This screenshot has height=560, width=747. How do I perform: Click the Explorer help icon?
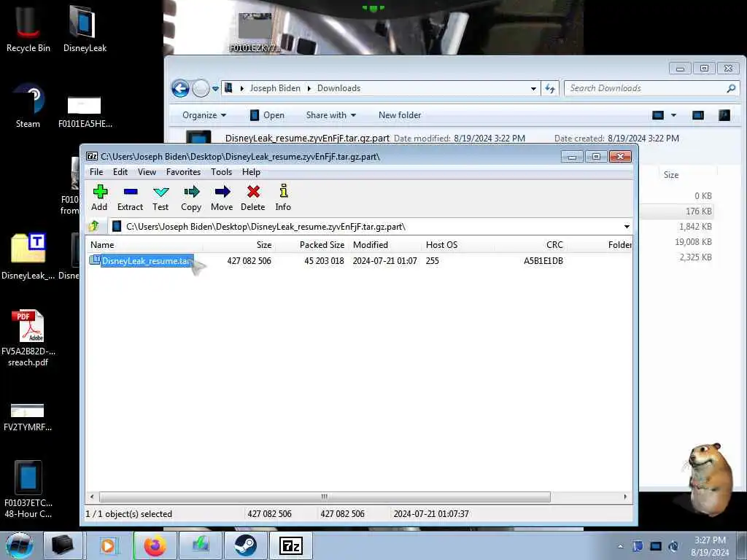click(x=724, y=115)
